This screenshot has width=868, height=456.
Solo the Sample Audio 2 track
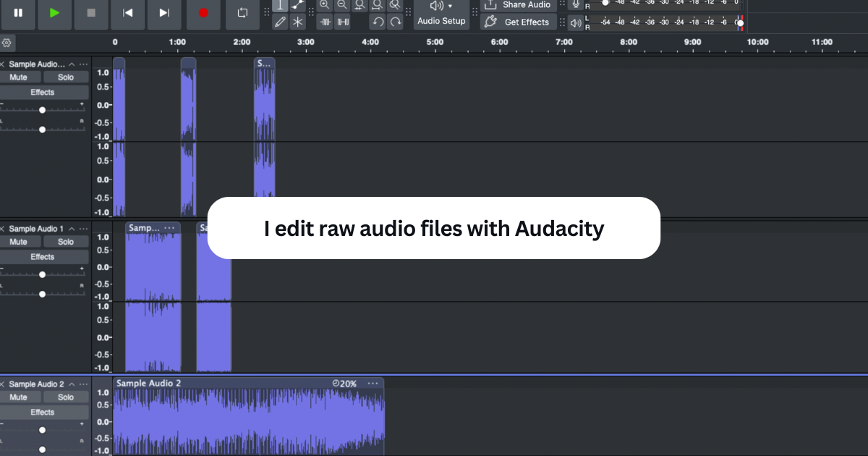pos(66,397)
